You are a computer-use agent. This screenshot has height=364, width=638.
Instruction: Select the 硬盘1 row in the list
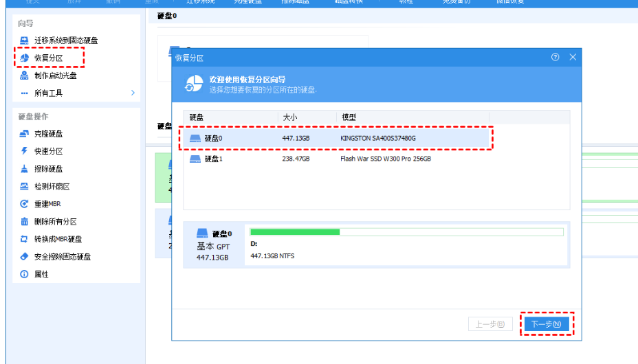[x=336, y=159]
